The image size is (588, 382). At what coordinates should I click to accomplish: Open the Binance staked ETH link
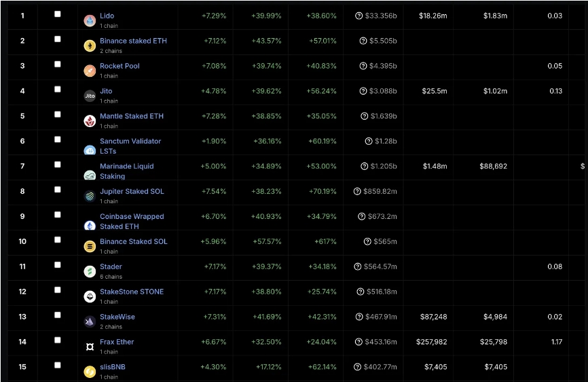(133, 41)
